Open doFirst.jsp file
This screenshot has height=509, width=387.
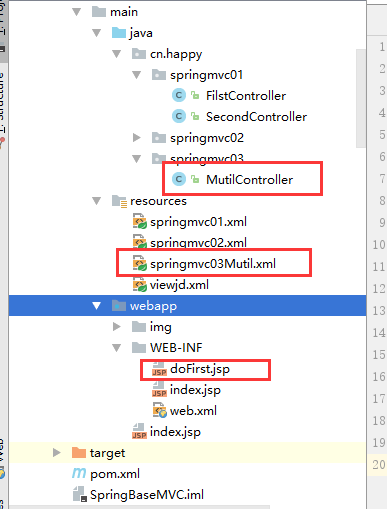(200, 369)
